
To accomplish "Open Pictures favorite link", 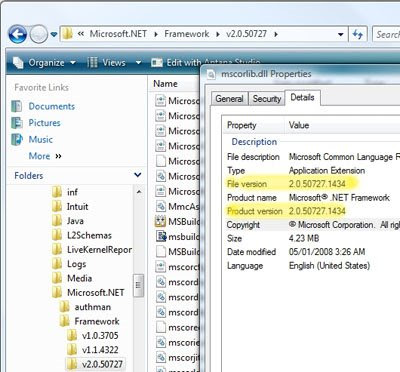I will [x=44, y=123].
